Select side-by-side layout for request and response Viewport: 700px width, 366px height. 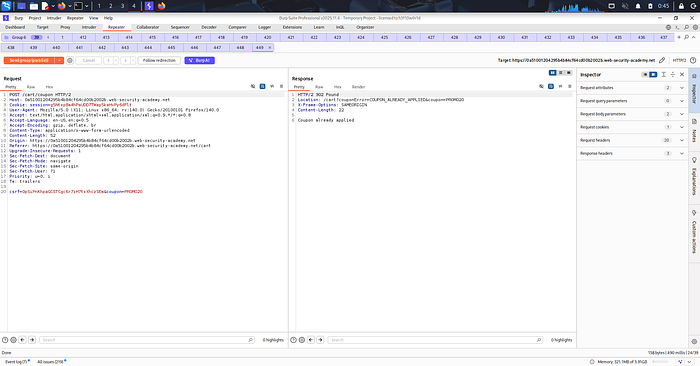(x=553, y=73)
